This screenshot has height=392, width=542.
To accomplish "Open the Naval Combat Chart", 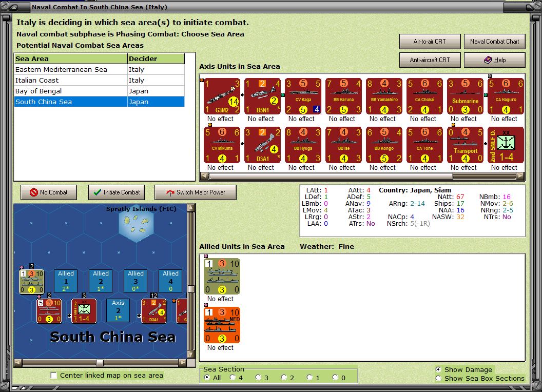I will coord(494,42).
